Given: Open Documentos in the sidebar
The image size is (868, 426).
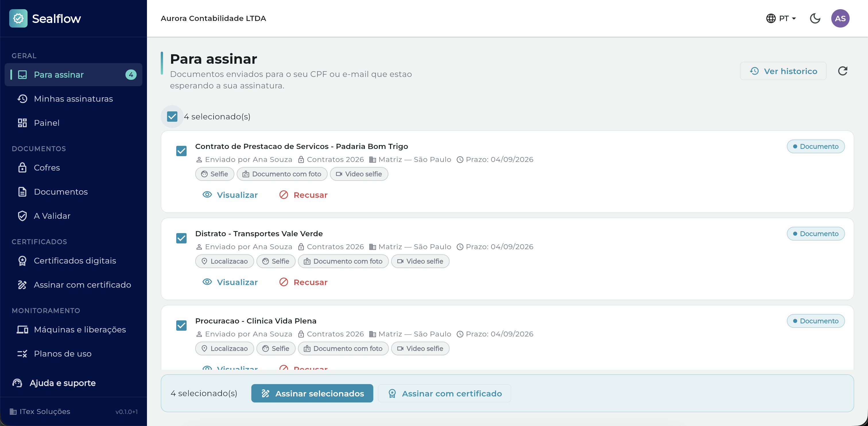Looking at the screenshot, I should tap(73, 192).
